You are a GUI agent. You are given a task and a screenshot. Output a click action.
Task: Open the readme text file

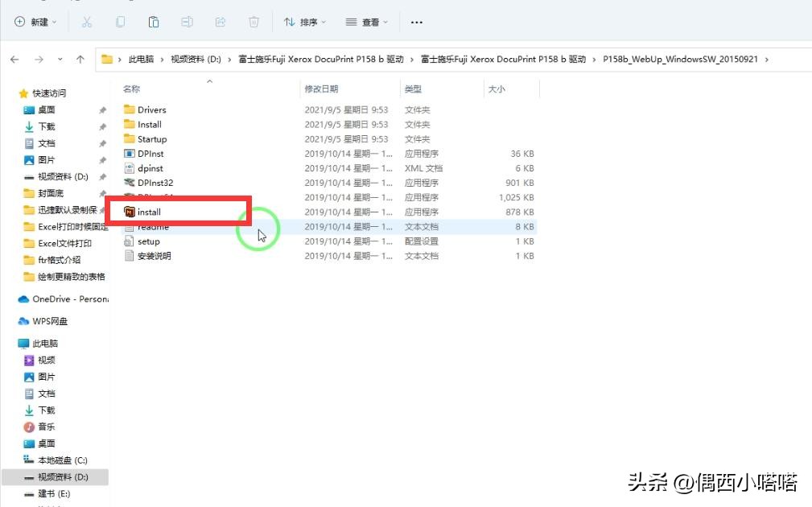pyautogui.click(x=151, y=226)
